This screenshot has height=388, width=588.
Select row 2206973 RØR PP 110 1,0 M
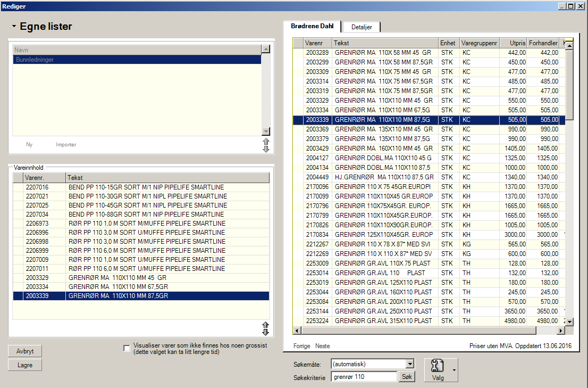pos(141,223)
